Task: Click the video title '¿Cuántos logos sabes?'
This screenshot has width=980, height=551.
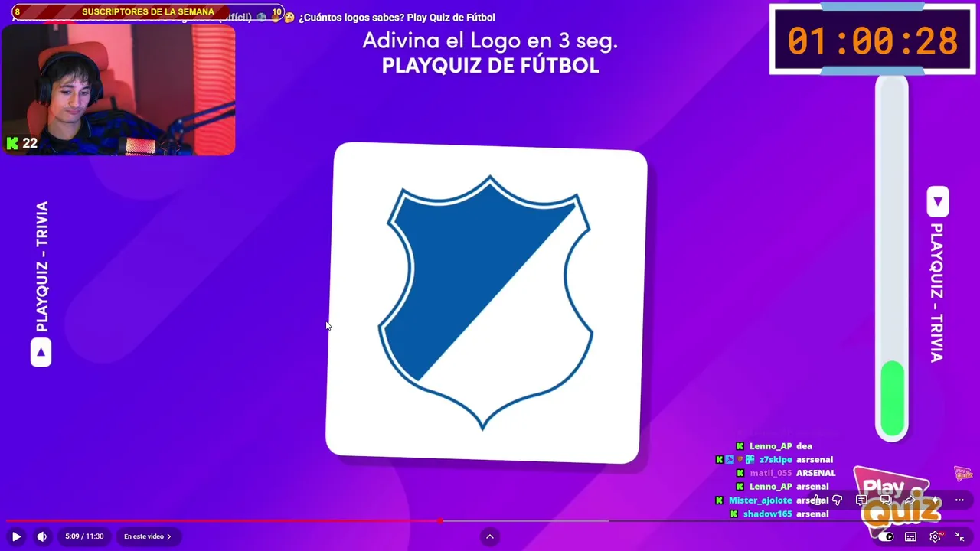Action: click(x=351, y=18)
